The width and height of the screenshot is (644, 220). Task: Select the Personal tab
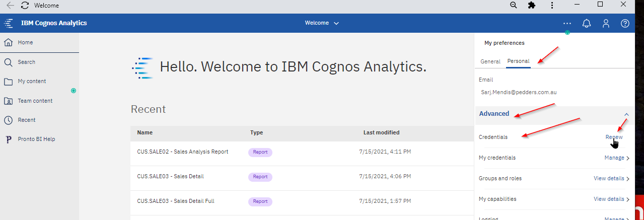click(x=518, y=61)
